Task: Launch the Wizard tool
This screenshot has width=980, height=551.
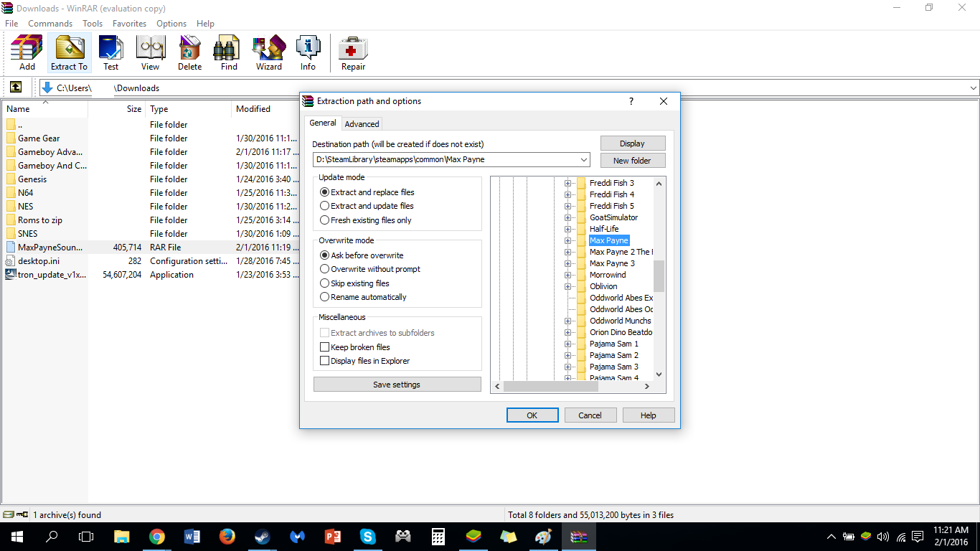Action: click(269, 52)
